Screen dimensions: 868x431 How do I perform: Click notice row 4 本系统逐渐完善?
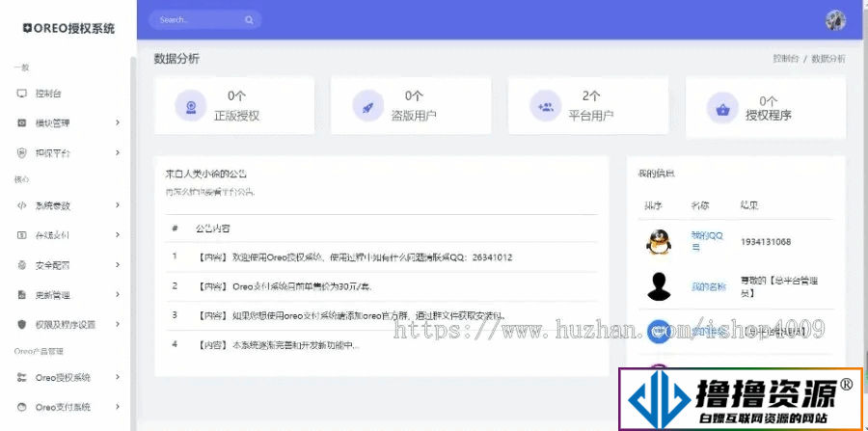[382, 344]
